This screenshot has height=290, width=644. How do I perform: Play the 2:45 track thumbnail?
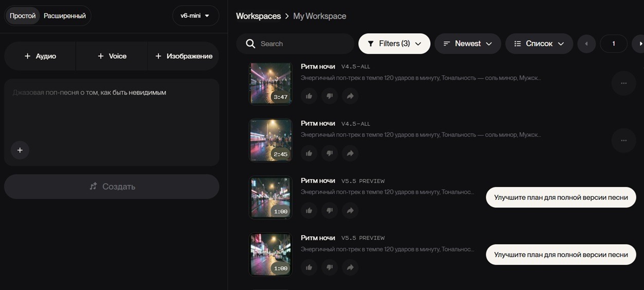271,141
